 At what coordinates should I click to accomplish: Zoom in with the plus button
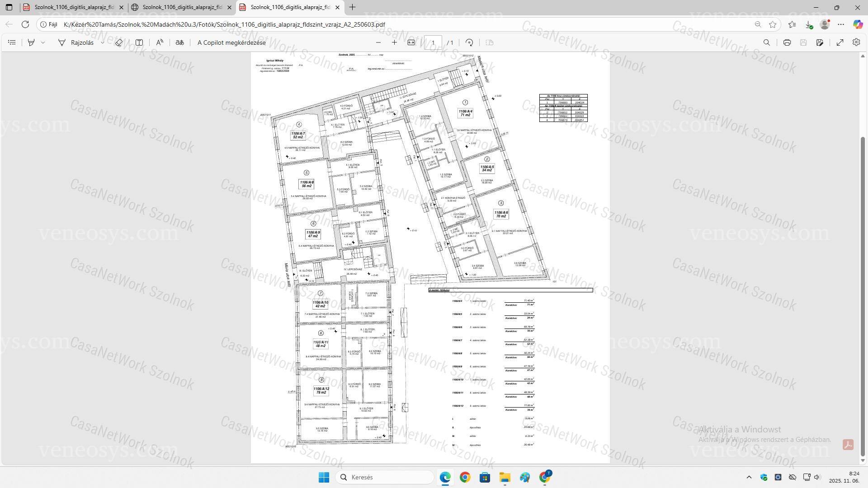pyautogui.click(x=394, y=42)
